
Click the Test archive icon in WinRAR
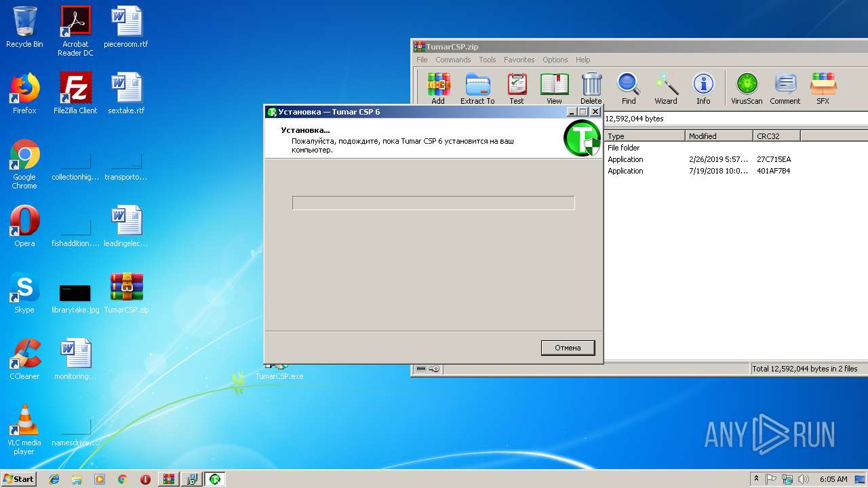[x=517, y=89]
